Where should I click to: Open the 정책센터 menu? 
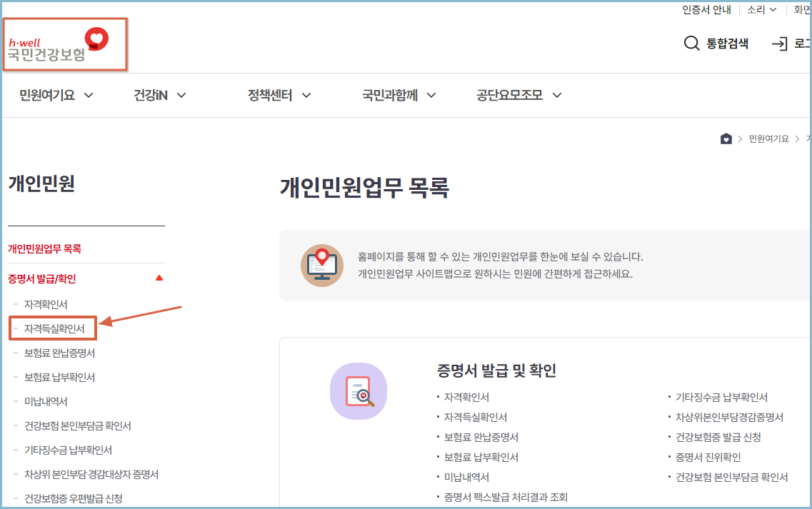[x=269, y=94]
